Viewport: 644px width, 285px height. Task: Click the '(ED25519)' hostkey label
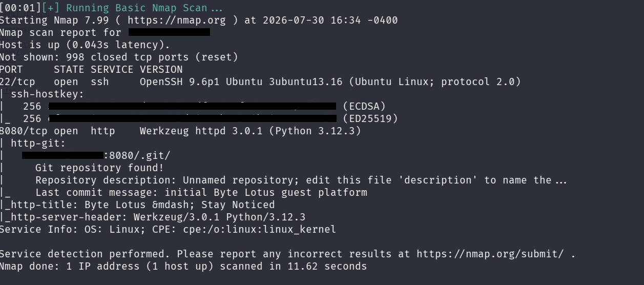370,119
